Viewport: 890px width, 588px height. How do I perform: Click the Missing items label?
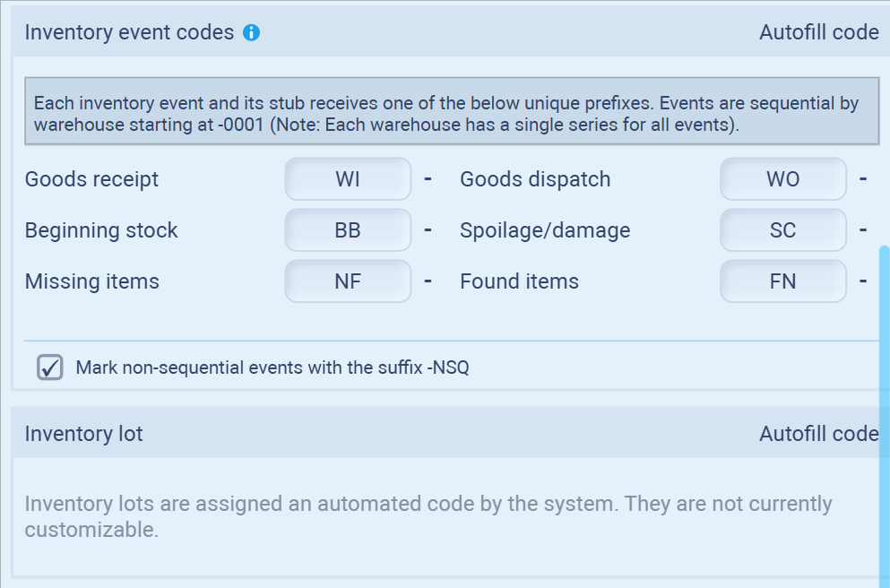91,281
